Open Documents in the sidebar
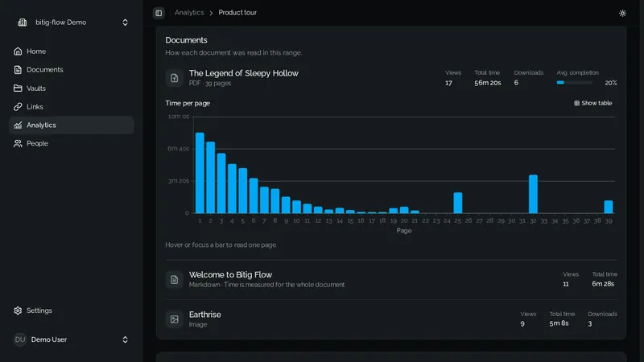Image resolution: width=644 pixels, height=362 pixels. (71, 70)
